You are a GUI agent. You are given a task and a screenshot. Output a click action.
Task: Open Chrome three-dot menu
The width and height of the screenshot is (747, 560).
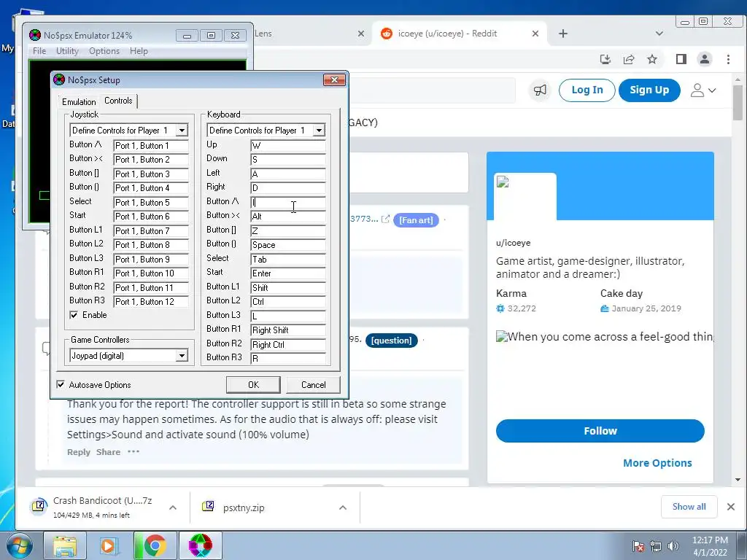[x=729, y=59]
